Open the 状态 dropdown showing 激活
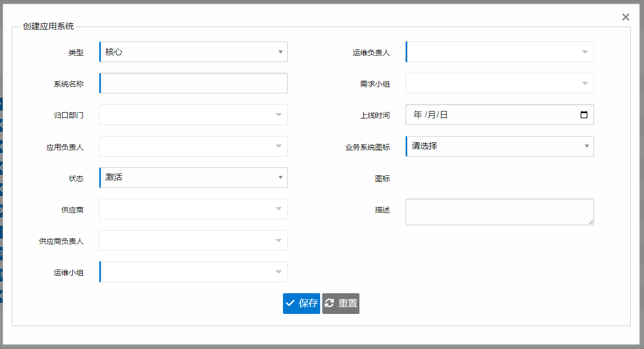 click(x=193, y=177)
